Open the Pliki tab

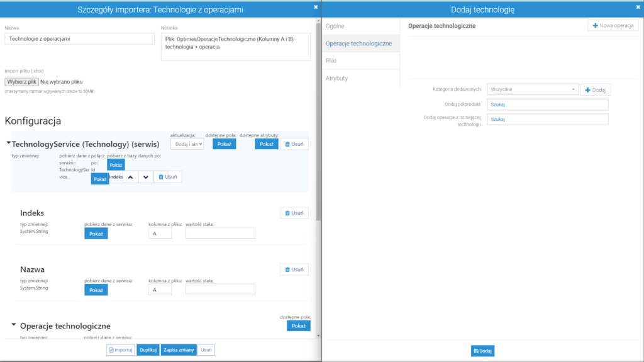click(x=360, y=60)
